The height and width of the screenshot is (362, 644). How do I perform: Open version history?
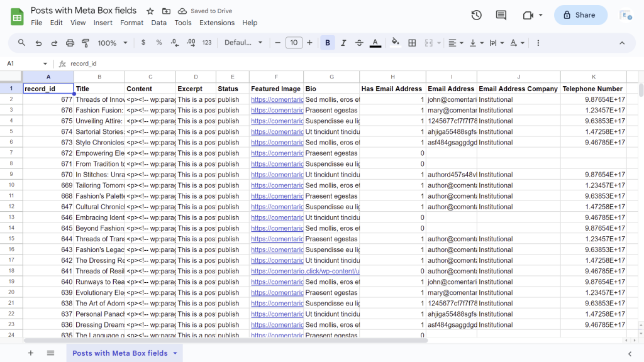pos(476,15)
